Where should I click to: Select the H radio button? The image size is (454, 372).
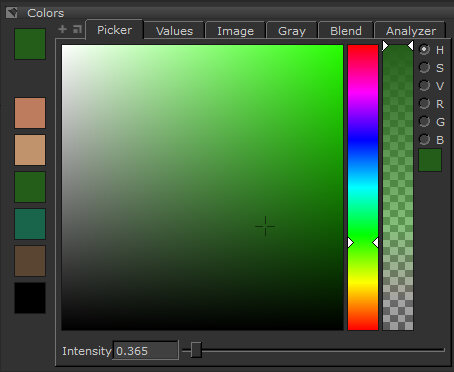click(424, 50)
